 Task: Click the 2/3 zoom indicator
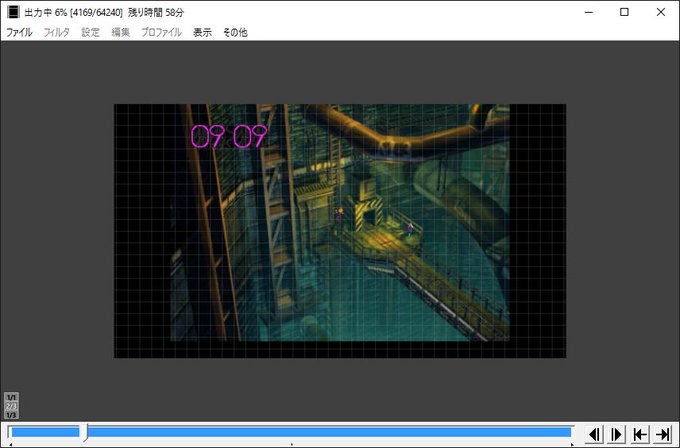pyautogui.click(x=11, y=406)
